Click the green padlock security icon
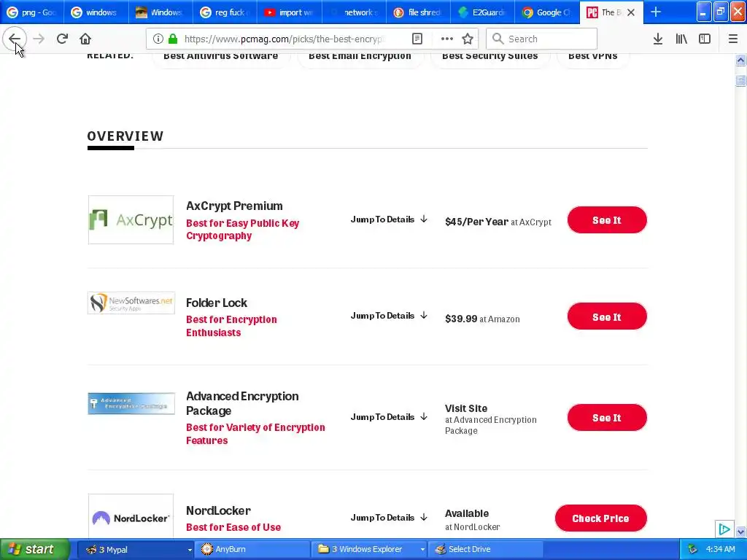Image resolution: width=747 pixels, height=560 pixels. (173, 39)
